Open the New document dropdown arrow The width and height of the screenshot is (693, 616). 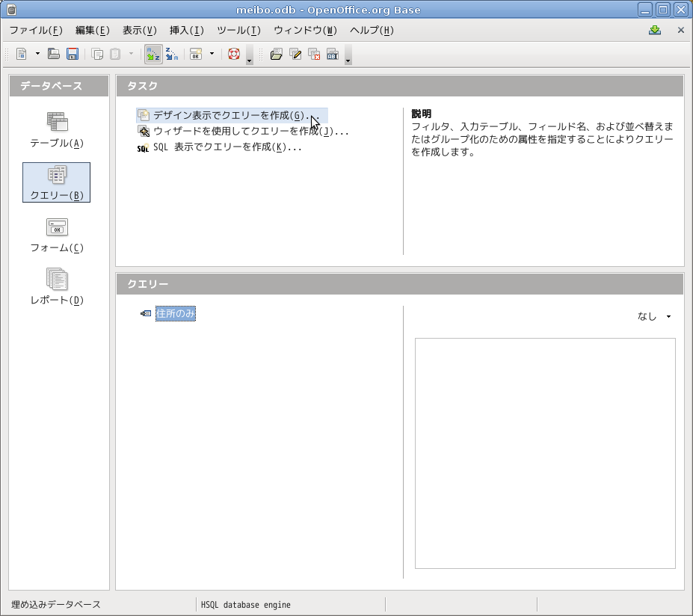point(37,54)
